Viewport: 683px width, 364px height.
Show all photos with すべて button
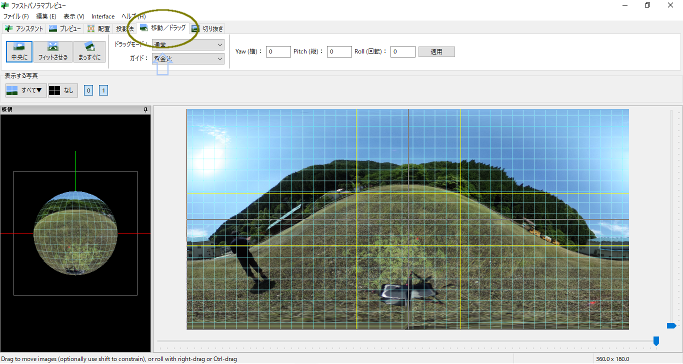click(26, 90)
